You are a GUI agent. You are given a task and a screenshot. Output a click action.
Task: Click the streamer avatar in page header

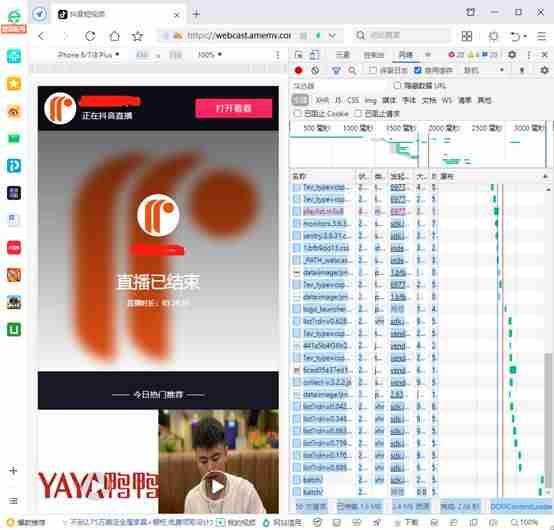click(60, 108)
